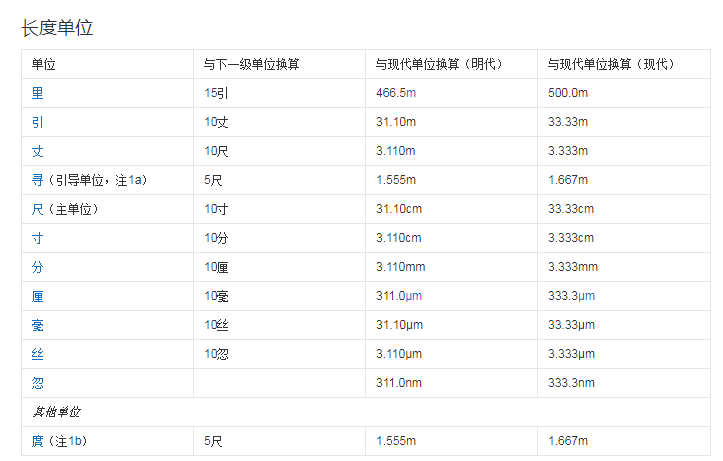Open the 毫 unit link
Viewport: 723px width, 461px height.
click(x=38, y=325)
